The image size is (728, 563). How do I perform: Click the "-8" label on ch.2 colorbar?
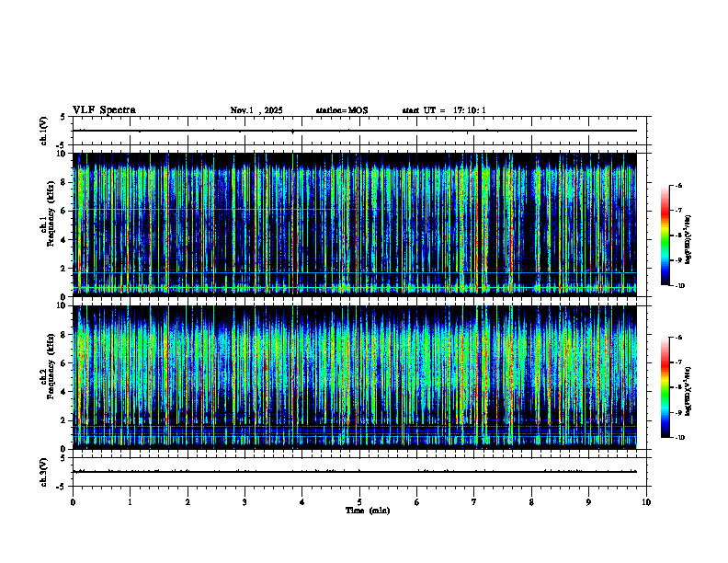click(x=678, y=387)
